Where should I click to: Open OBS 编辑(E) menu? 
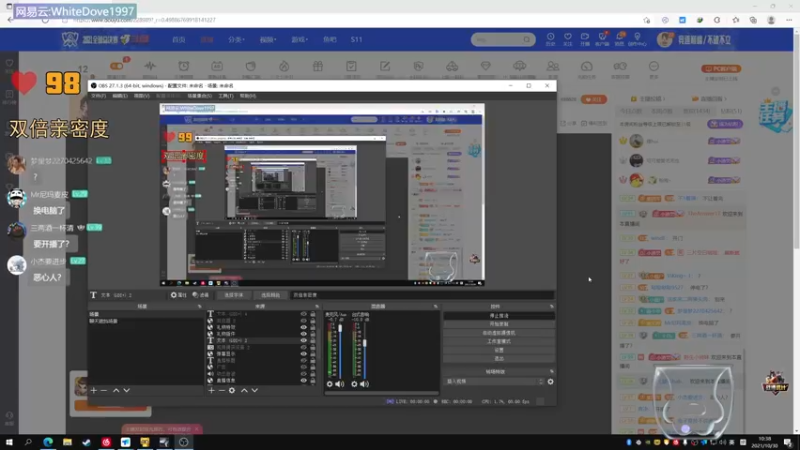click(120, 96)
